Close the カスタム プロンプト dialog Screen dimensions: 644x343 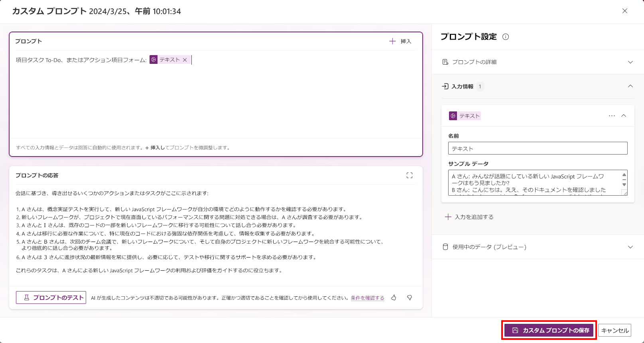(x=625, y=11)
